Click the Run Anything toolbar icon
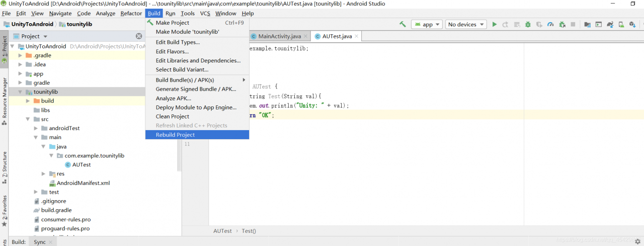Screen dimensions: 644x246 [x=599, y=24]
